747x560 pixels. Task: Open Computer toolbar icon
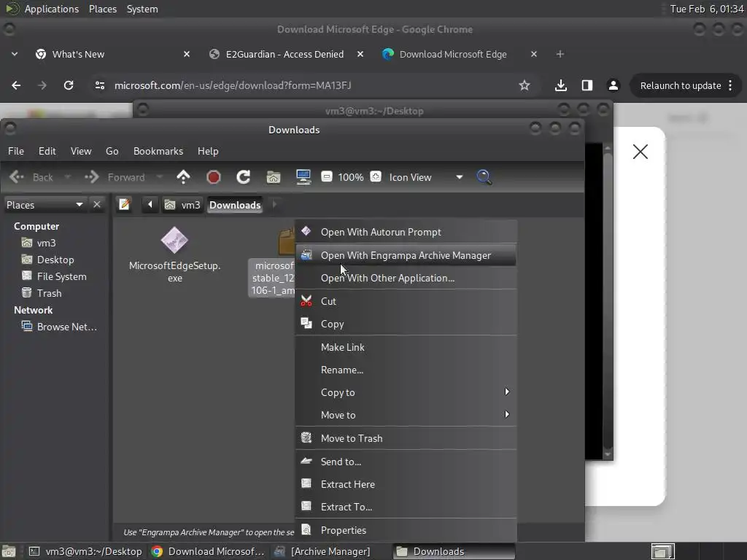[x=303, y=177]
